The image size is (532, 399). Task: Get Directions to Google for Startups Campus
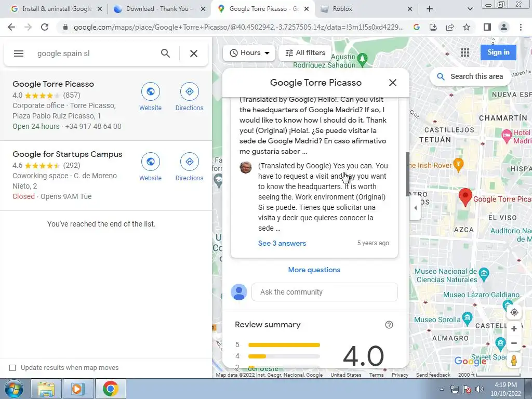pyautogui.click(x=189, y=167)
